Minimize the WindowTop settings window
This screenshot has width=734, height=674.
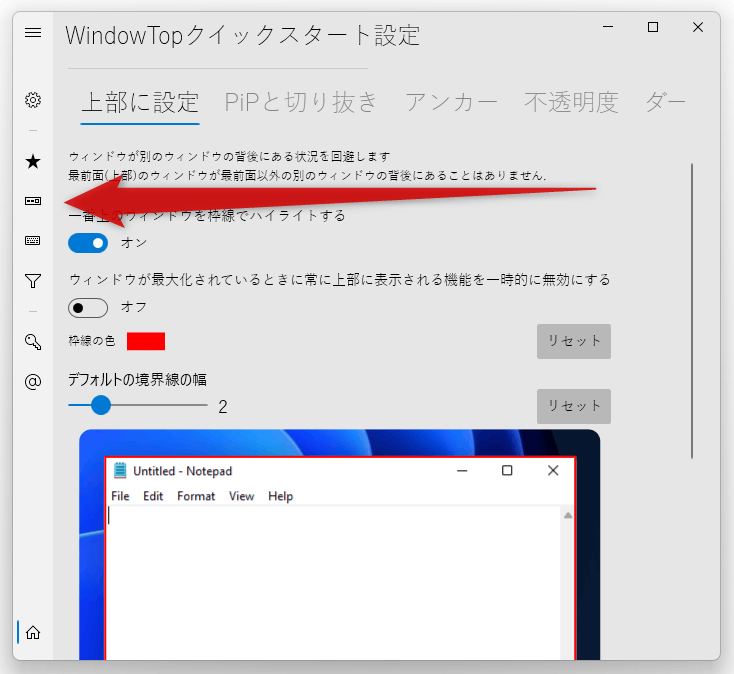click(x=608, y=27)
